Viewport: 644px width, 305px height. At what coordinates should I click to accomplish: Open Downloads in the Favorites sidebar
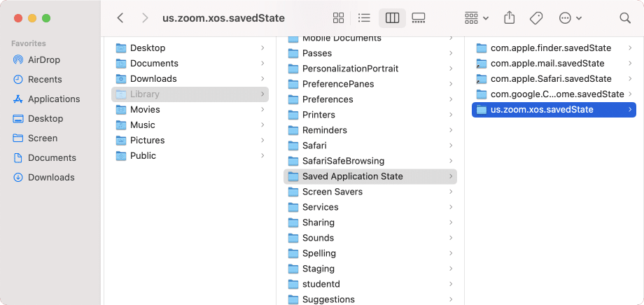[x=50, y=178]
